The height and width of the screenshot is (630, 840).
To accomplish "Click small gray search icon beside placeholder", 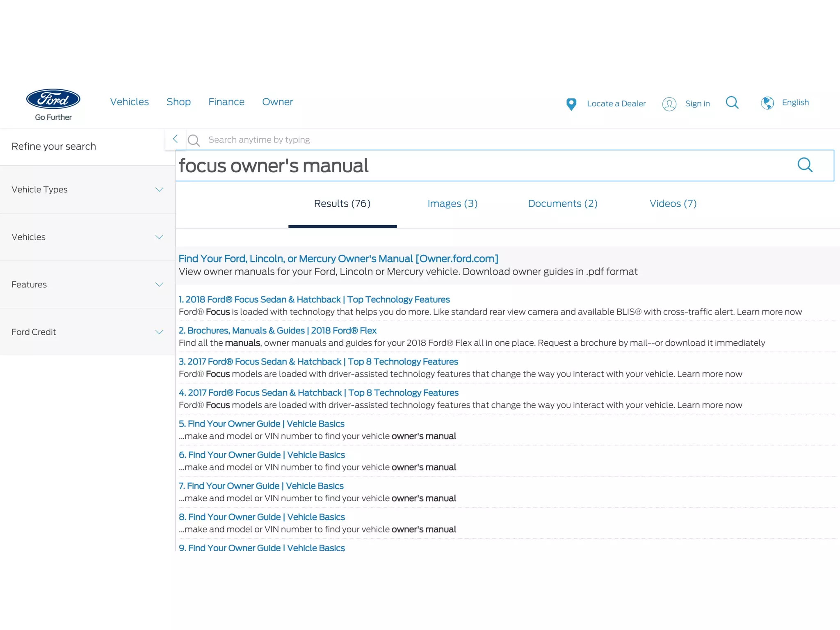I will [x=194, y=140].
